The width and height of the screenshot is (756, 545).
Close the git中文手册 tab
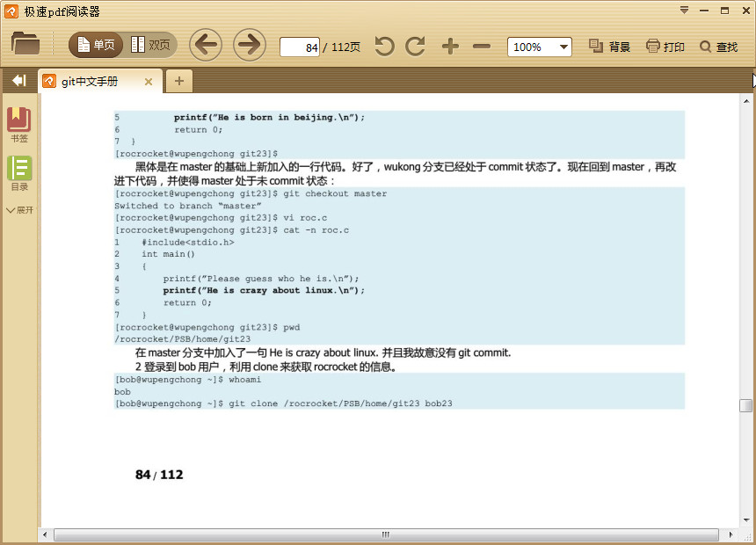[149, 82]
